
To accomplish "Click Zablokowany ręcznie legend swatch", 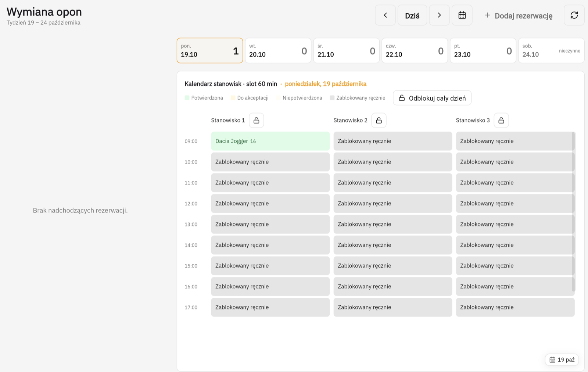I will tap(332, 98).
